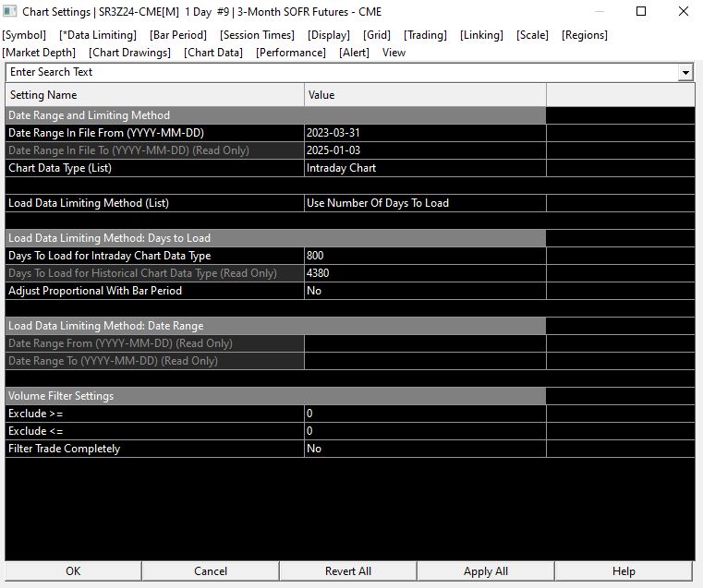Open the [Grid] tab
The height and width of the screenshot is (588, 703).
(377, 35)
